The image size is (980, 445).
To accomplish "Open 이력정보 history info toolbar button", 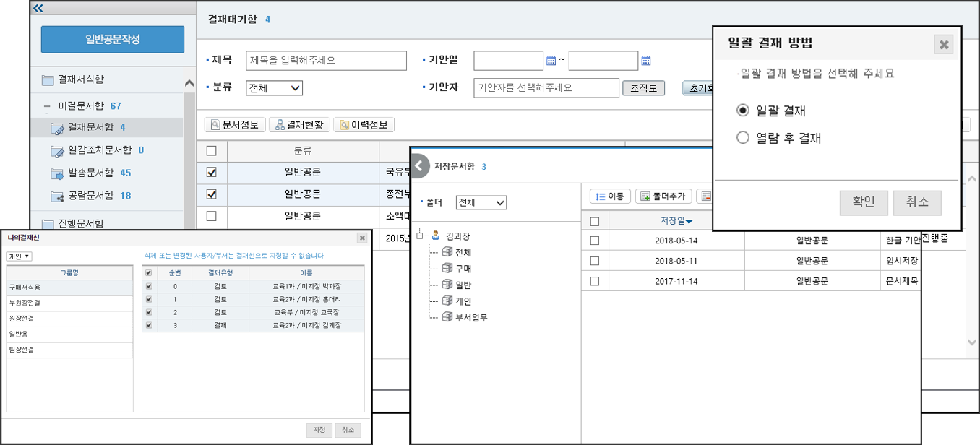I will click(x=364, y=125).
